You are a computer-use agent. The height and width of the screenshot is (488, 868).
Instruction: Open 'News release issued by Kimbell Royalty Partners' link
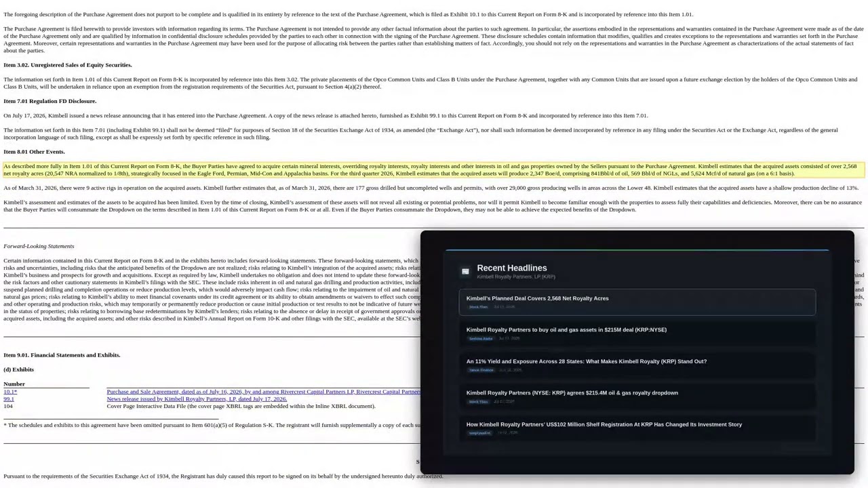(197, 399)
